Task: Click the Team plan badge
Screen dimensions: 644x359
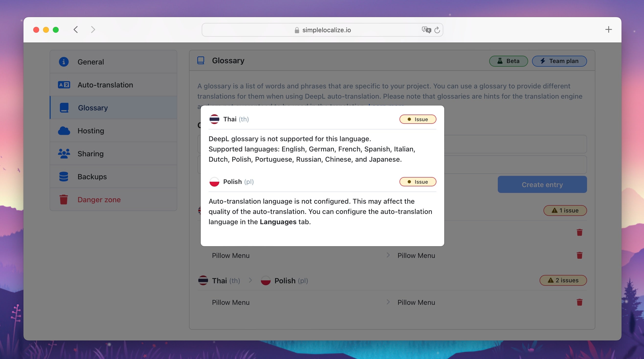Action: [x=559, y=61]
